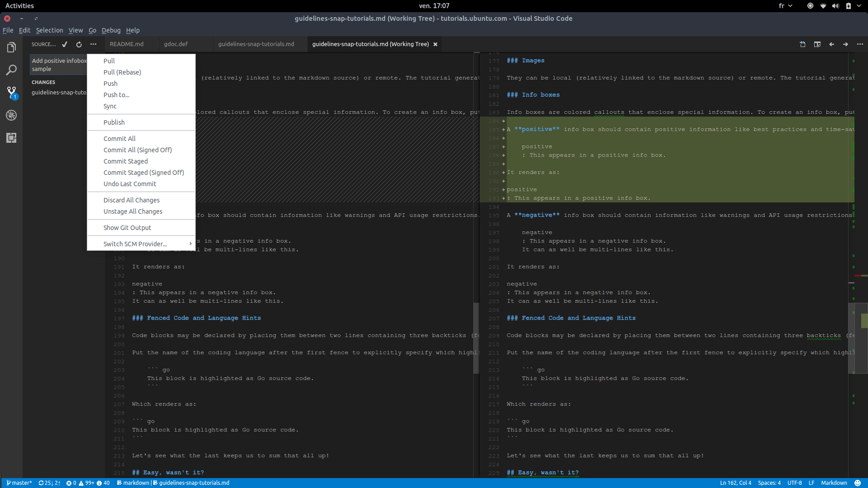
Task: Click the checkmark approve icon in Source Control
Action: click(65, 43)
